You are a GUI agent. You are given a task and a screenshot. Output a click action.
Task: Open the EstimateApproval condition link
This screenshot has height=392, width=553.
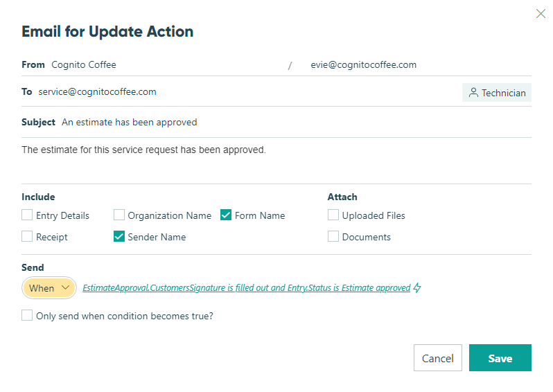(x=247, y=287)
